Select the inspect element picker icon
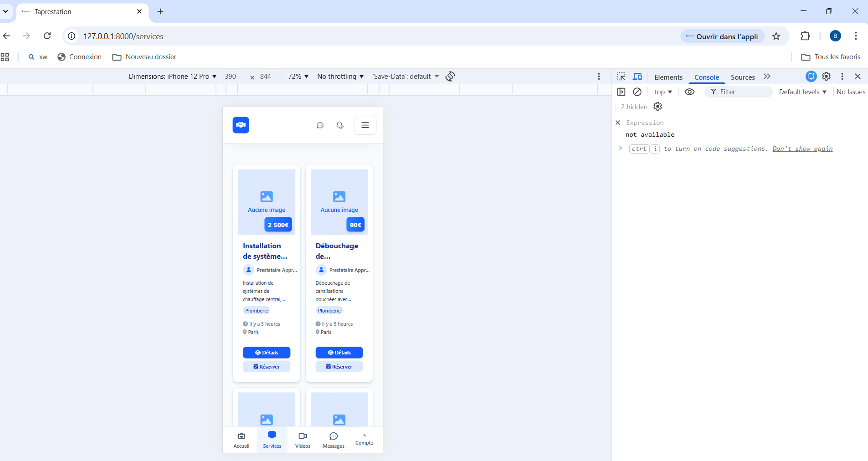Image resolution: width=868 pixels, height=461 pixels. [621, 77]
